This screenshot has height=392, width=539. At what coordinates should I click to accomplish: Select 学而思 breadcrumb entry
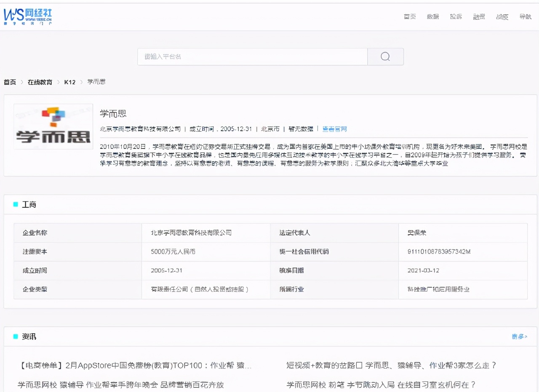click(96, 82)
